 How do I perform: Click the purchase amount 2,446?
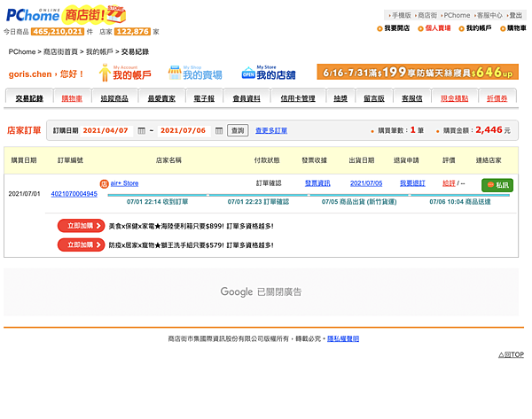point(489,130)
